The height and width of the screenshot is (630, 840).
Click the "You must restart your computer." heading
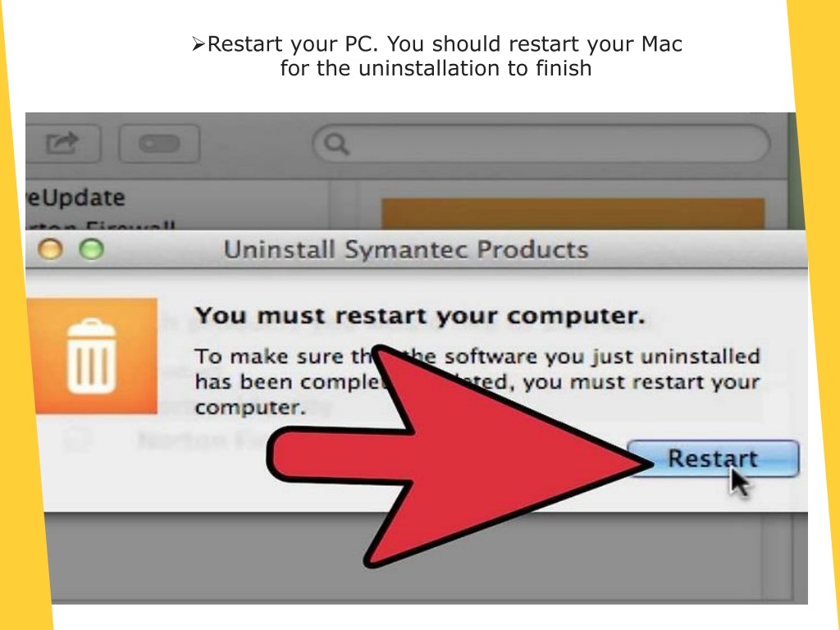point(419,316)
